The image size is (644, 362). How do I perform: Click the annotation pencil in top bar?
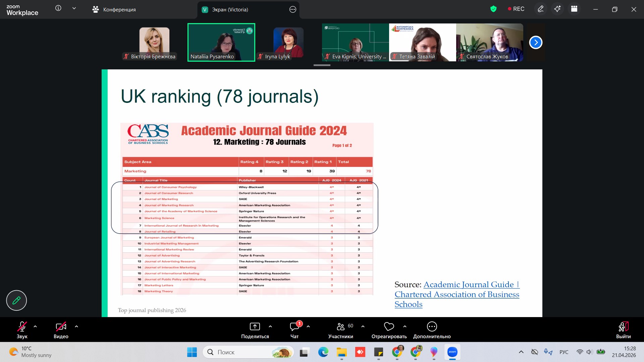click(x=541, y=9)
